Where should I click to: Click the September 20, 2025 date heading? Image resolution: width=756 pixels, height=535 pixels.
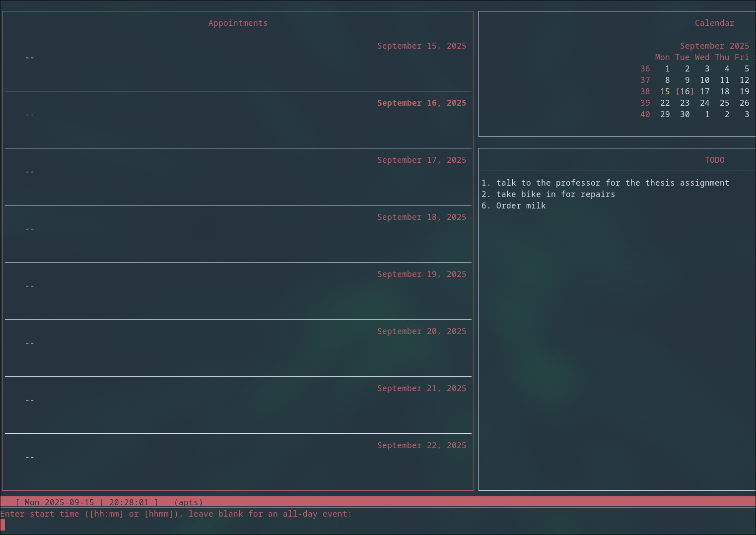coord(421,331)
